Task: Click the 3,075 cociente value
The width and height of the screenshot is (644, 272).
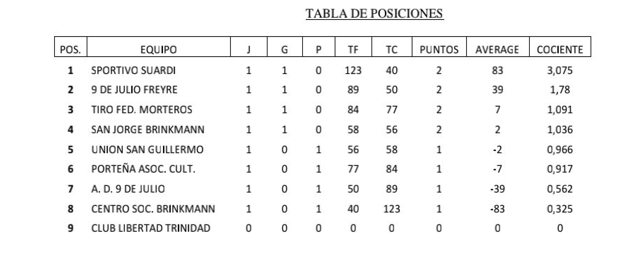Action: coord(560,70)
